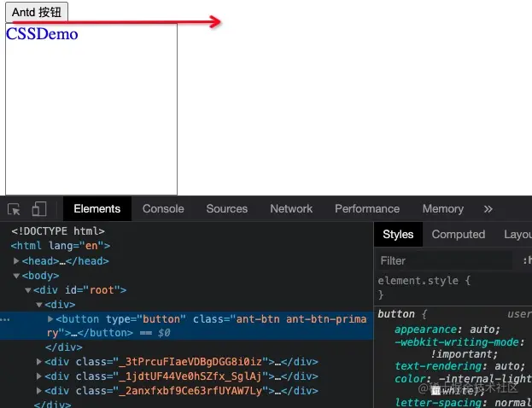Expand the _2anxfxbf9Ce63rfUYAW7Ly div node
The width and height of the screenshot is (532, 408).
(39, 391)
